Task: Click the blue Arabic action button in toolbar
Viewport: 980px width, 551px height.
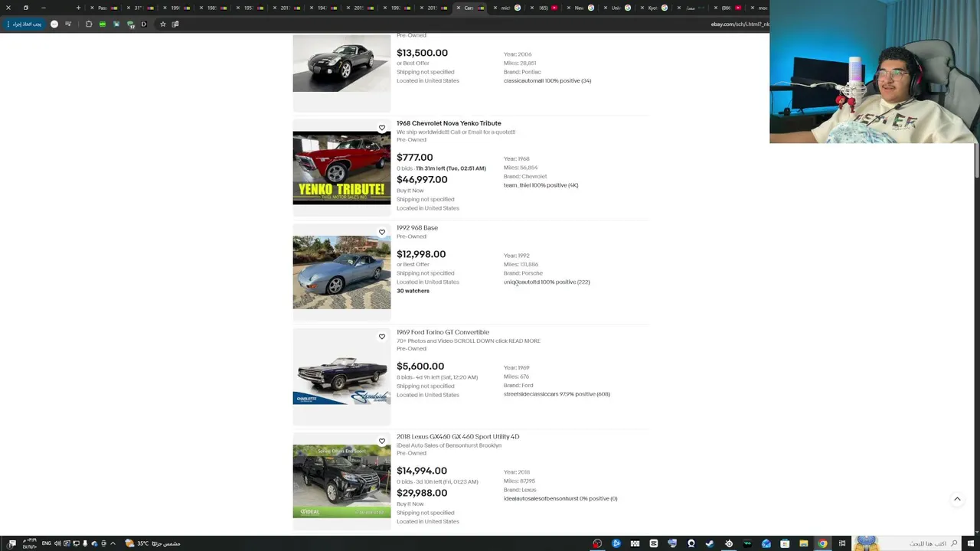Action: point(24,24)
